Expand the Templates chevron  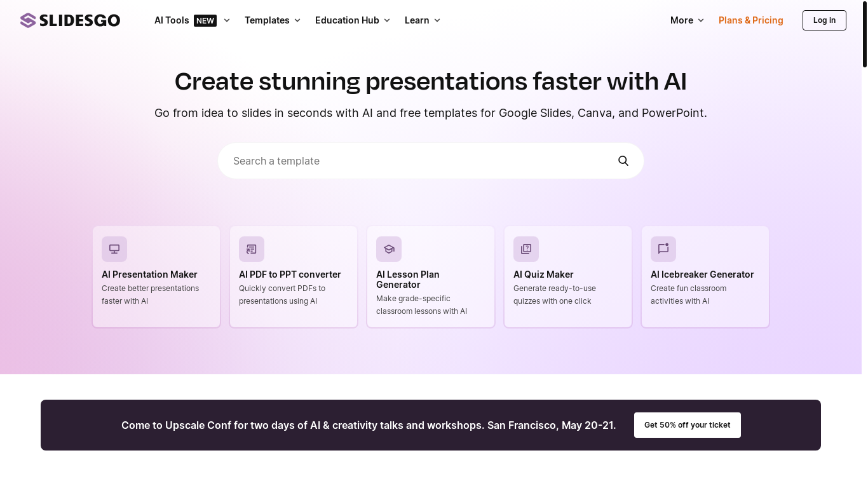point(297,20)
